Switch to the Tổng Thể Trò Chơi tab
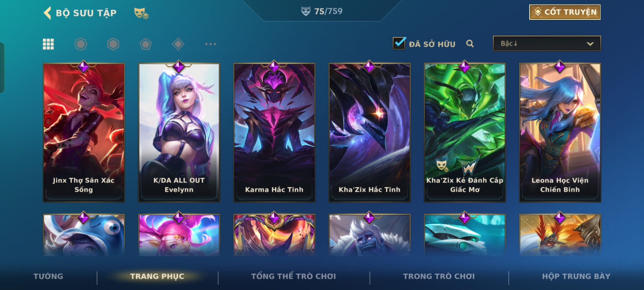The height and width of the screenshot is (290, 644). click(x=294, y=276)
